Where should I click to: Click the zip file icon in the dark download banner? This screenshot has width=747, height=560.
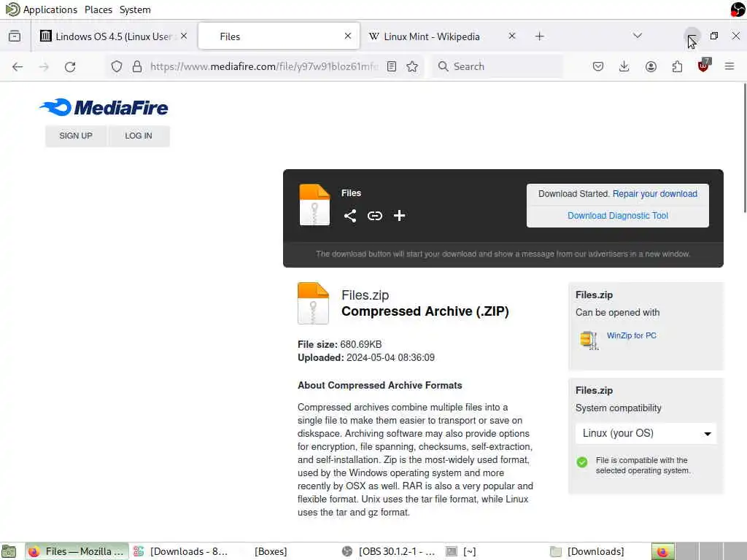coord(314,205)
